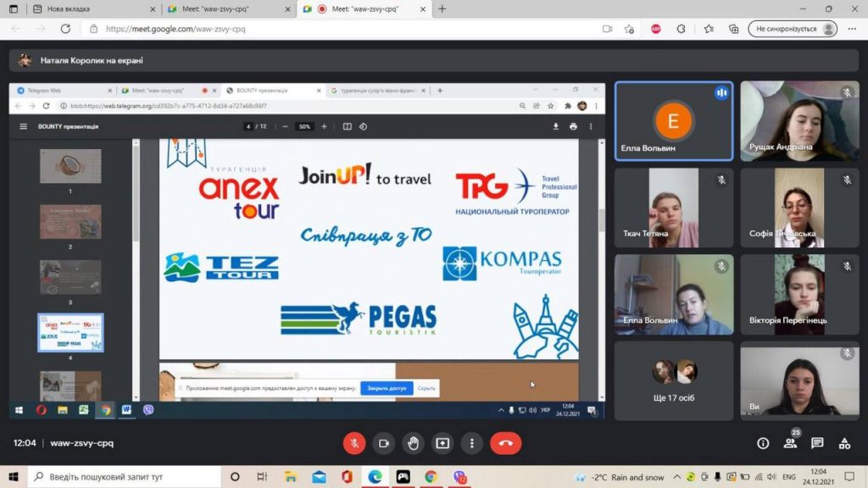
Task: Click the Не синхронізується profile button
Action: [x=793, y=29]
